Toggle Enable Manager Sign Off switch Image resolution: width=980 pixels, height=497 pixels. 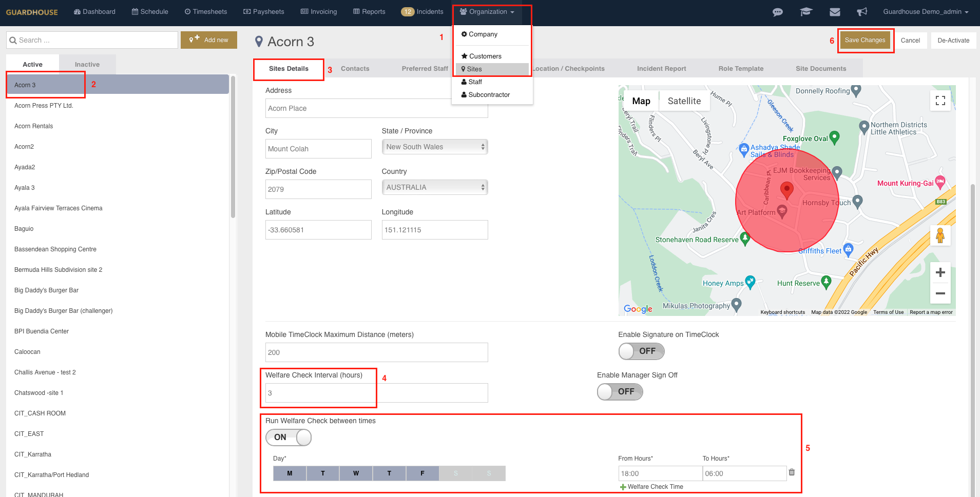[620, 392]
